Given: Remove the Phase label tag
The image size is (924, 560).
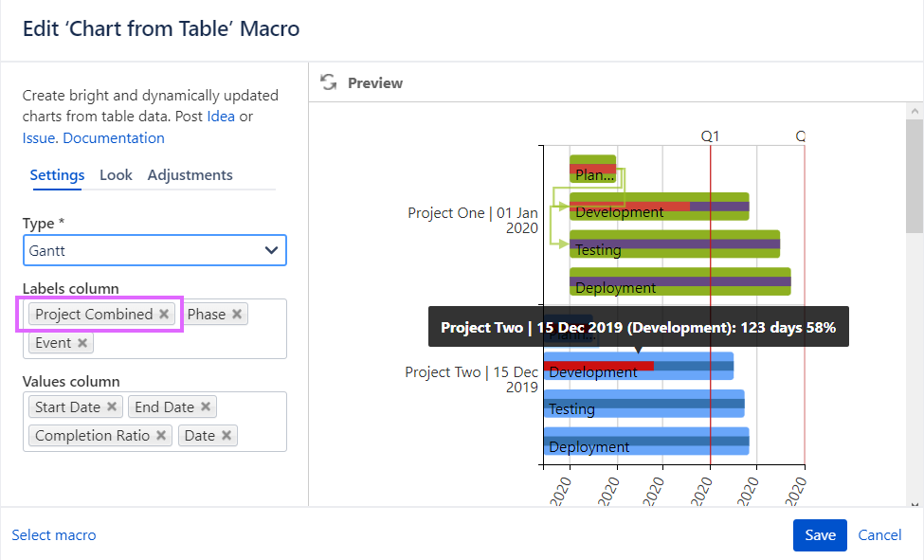Looking at the screenshot, I should point(237,314).
